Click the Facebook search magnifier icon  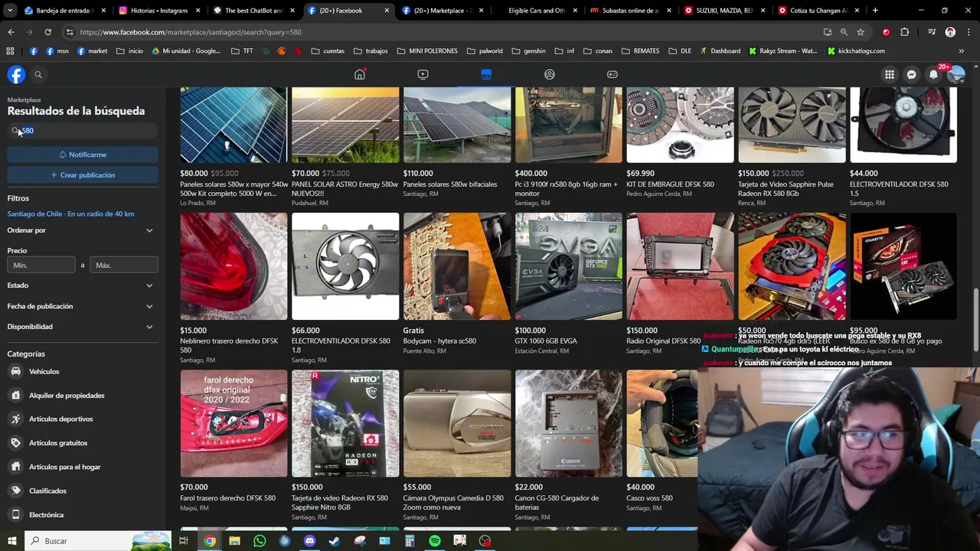click(38, 74)
